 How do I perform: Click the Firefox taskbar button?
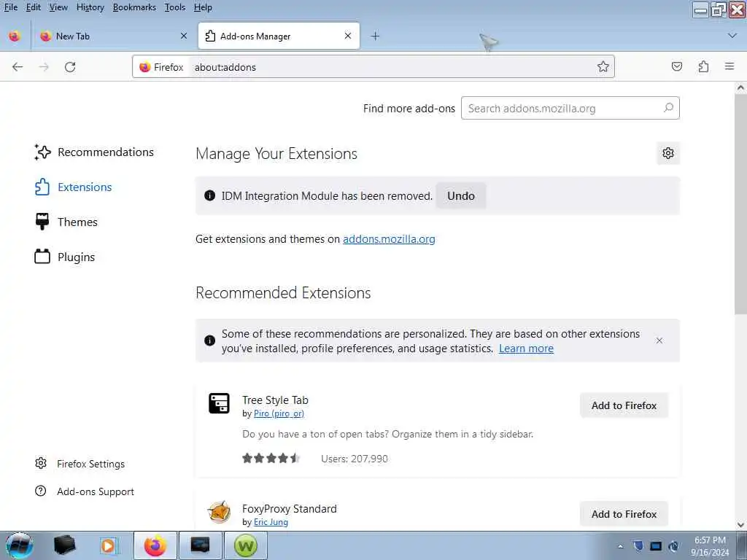(155, 545)
